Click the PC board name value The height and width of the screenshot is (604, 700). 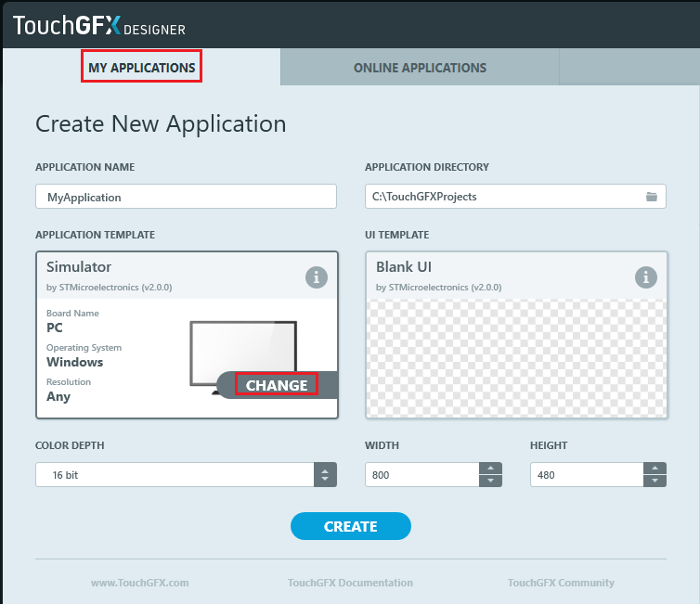tap(55, 328)
